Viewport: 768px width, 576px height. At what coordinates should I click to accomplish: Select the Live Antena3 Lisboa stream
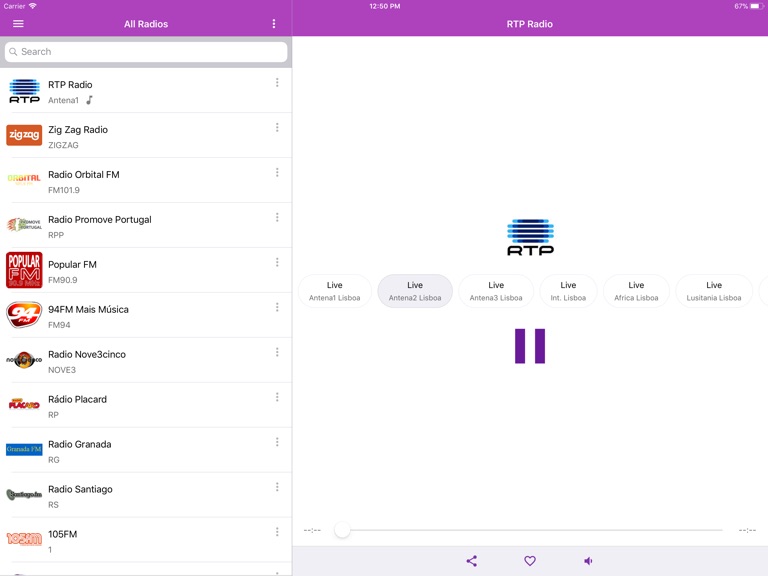[x=496, y=291]
